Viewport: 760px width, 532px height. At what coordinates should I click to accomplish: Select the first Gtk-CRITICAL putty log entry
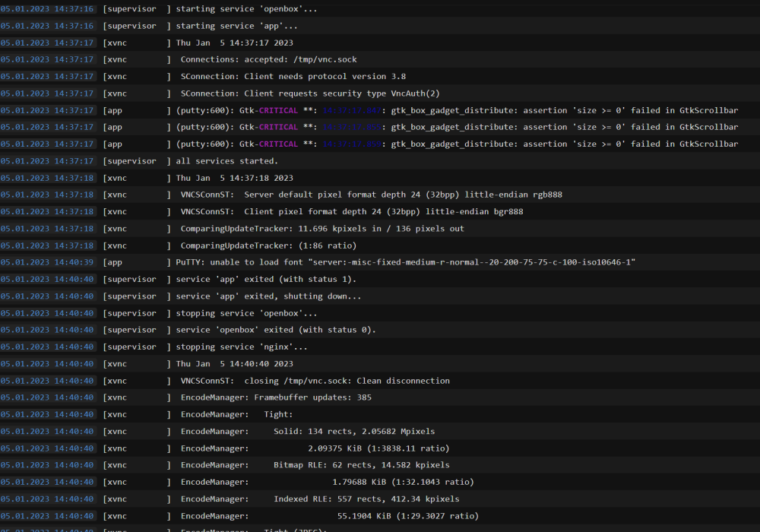(380, 110)
